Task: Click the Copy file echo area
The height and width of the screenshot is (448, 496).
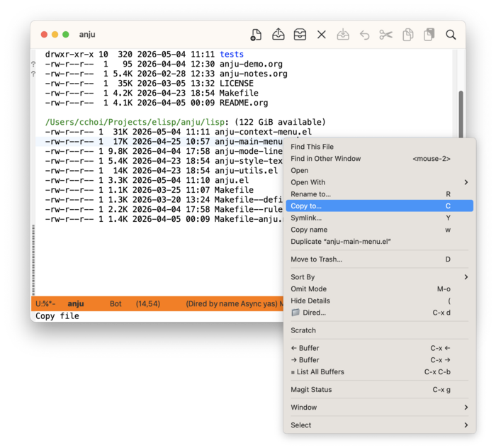Action: [57, 316]
